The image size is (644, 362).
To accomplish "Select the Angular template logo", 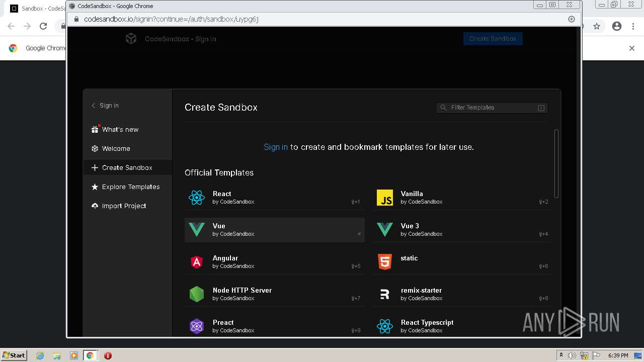I will 197,262.
